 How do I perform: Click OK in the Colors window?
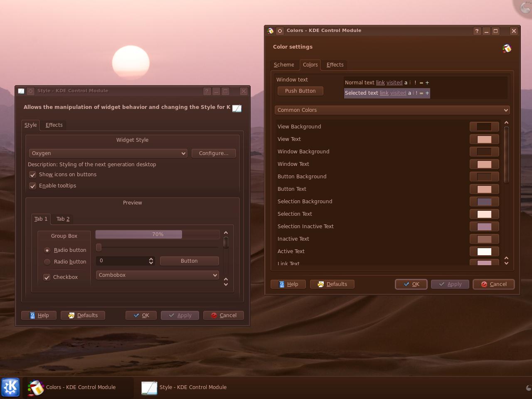click(x=411, y=284)
